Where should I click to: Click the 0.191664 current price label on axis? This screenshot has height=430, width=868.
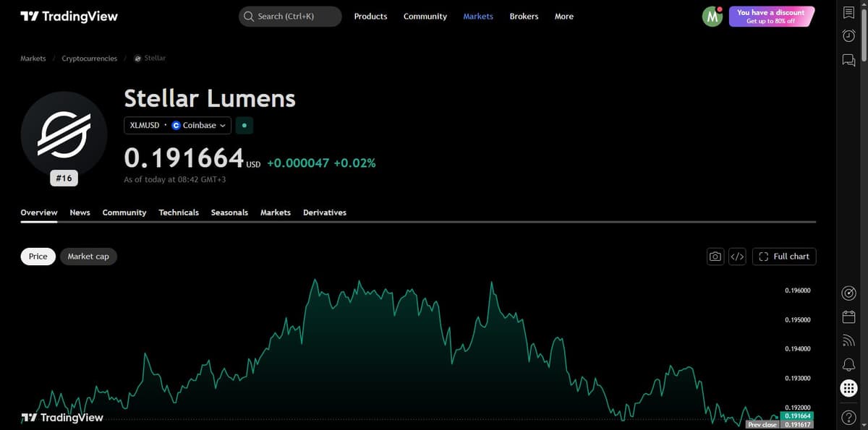[x=797, y=416]
